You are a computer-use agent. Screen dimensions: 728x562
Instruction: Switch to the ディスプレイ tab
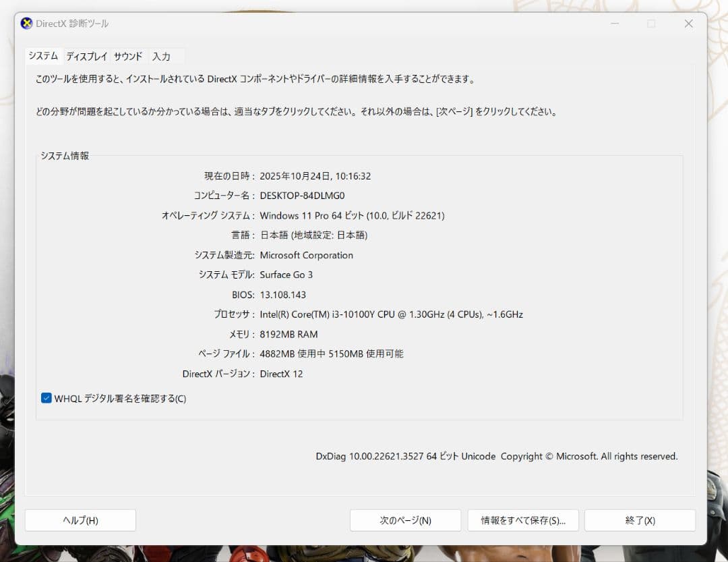coord(86,57)
